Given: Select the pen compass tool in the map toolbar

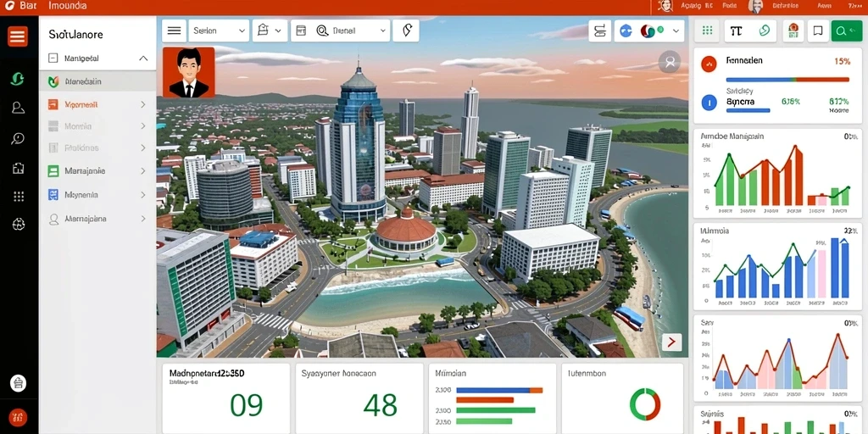Looking at the screenshot, I should pyautogui.click(x=406, y=31).
